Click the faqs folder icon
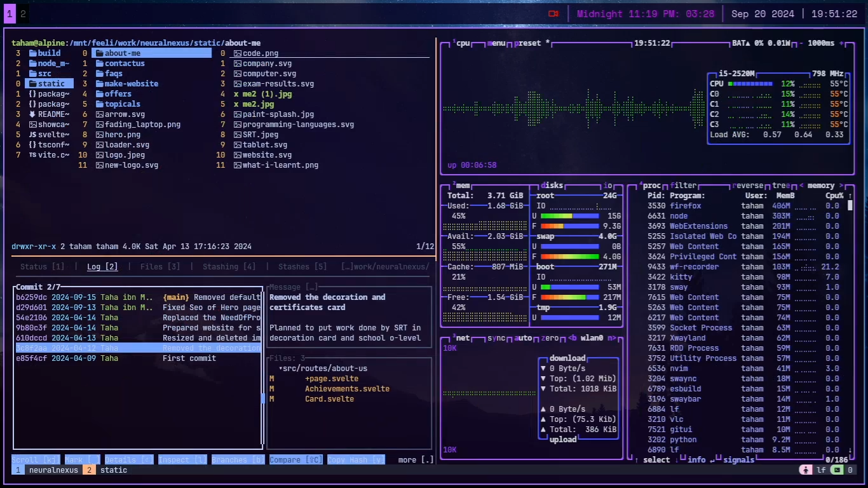The width and height of the screenshot is (868, 488). coord(100,74)
